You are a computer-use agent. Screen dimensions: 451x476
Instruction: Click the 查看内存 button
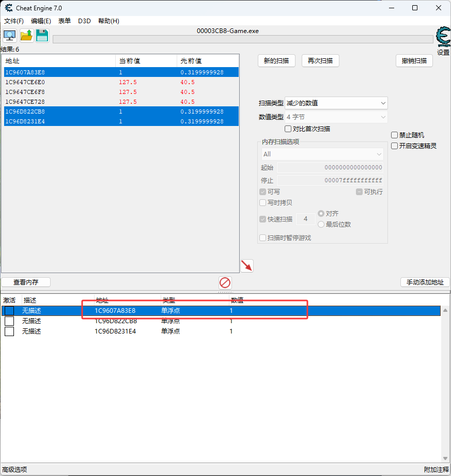(26, 282)
